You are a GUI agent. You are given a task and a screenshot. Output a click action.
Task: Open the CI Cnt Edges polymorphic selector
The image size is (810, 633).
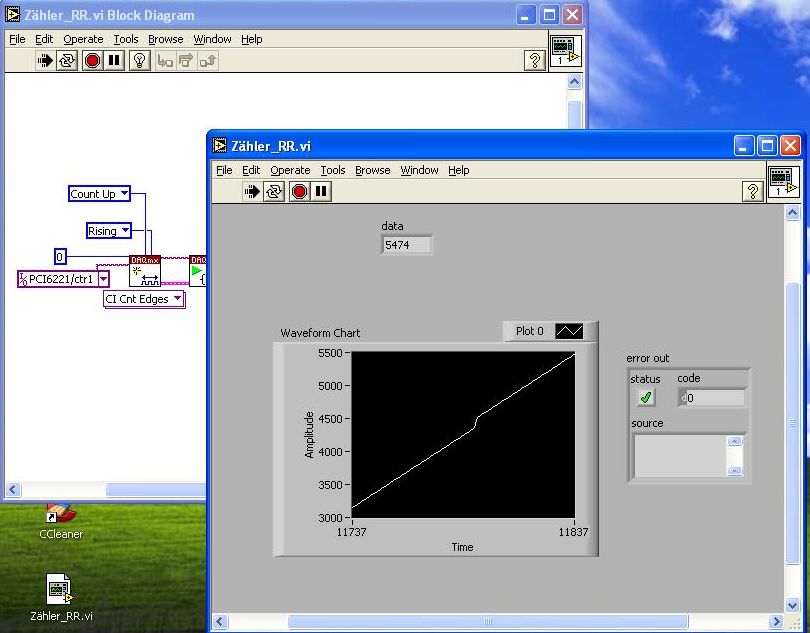click(x=178, y=299)
